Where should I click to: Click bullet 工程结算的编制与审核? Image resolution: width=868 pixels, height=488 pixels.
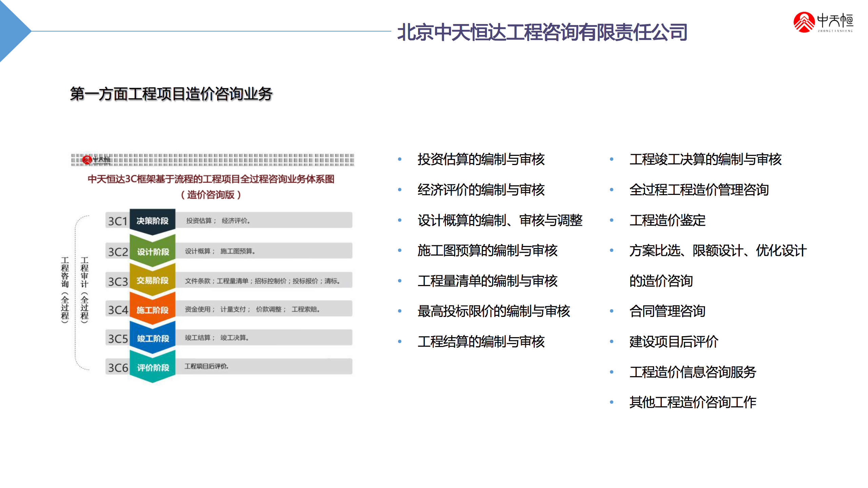tap(481, 342)
